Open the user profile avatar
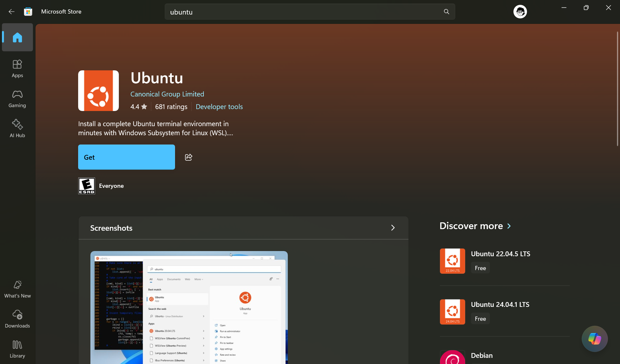 coord(520,12)
